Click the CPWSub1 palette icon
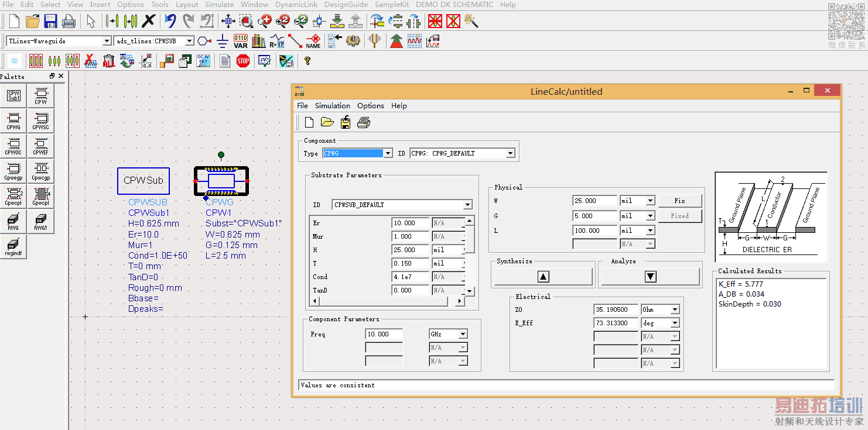The height and width of the screenshot is (430, 868). (x=13, y=95)
